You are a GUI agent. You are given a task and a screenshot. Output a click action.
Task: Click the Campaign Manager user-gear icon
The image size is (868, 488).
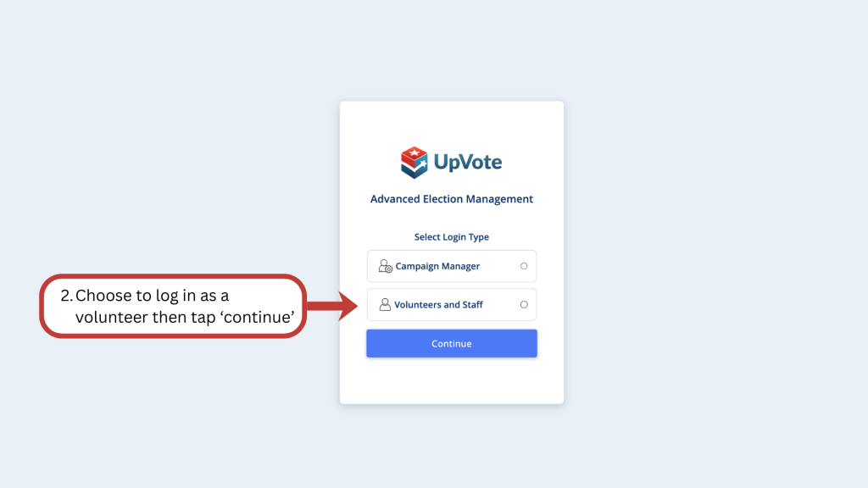click(x=386, y=266)
